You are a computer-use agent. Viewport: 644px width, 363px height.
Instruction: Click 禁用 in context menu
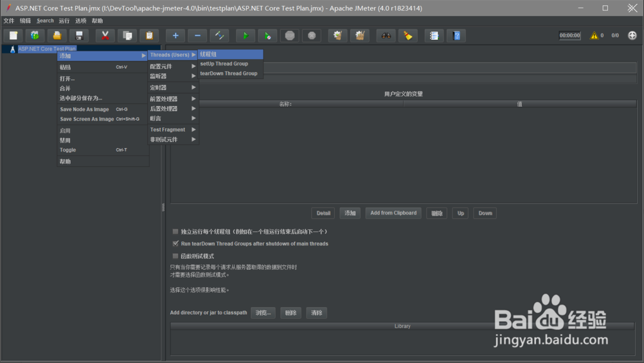(102, 140)
